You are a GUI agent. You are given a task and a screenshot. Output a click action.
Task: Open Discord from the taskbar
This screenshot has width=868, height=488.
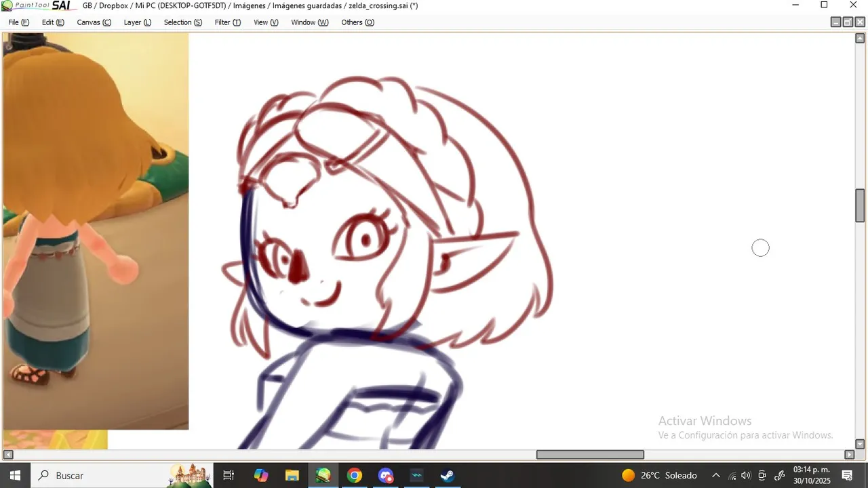click(x=385, y=475)
